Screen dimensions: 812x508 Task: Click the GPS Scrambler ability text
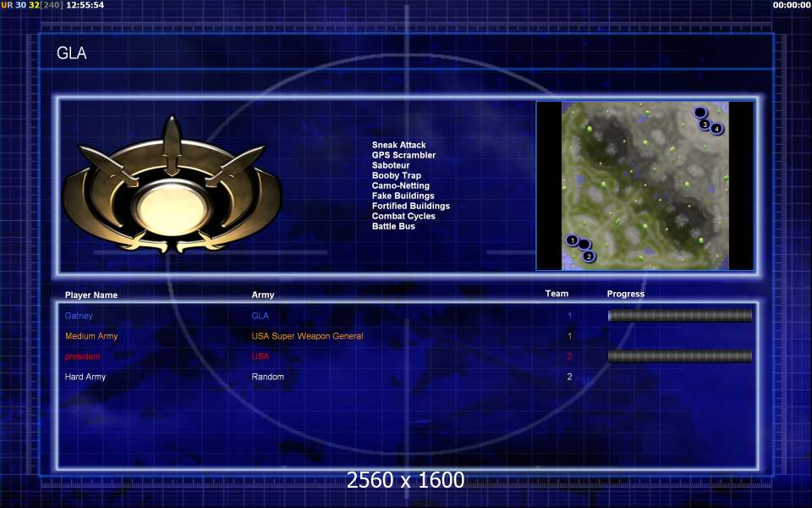tap(403, 155)
